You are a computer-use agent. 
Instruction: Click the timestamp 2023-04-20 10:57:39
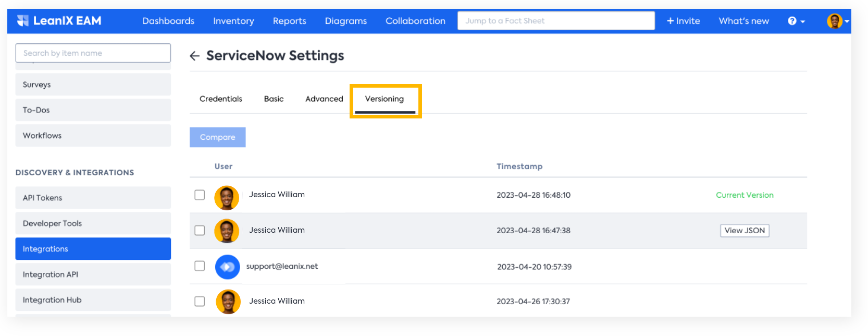click(534, 267)
